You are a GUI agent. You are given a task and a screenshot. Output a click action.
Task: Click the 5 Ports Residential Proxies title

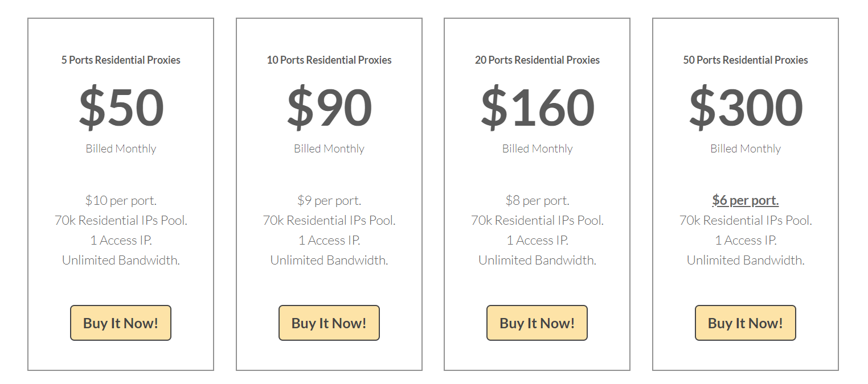(121, 60)
